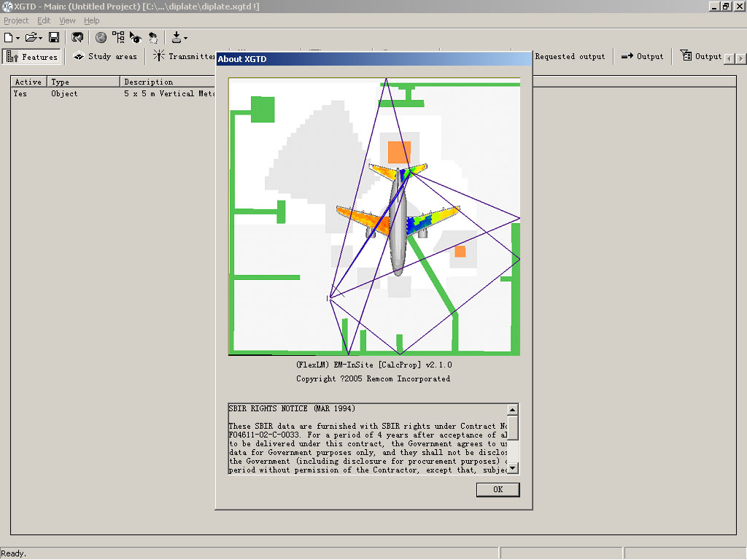Open the Help menu
This screenshot has height=560, width=747.
[91, 20]
